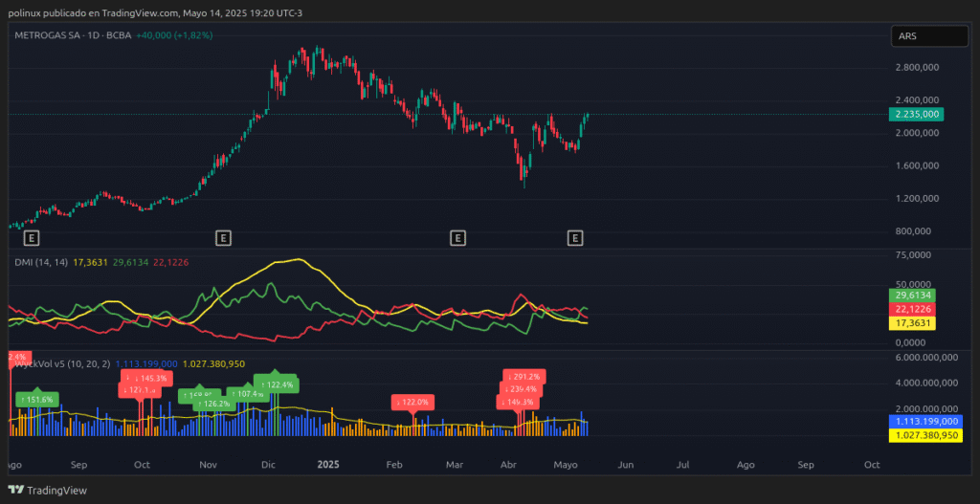Click the +40,000 (+1,82%) change value

click(x=174, y=35)
